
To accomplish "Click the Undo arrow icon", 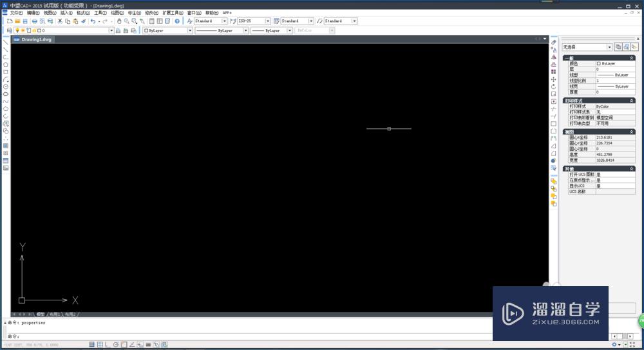I will pos(93,21).
